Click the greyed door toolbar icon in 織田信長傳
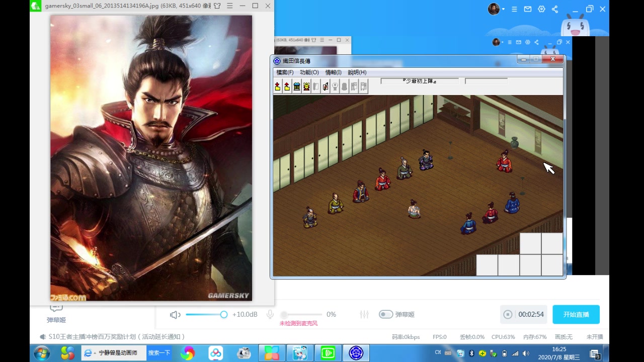Viewport: 644px width, 362px height. point(316,86)
